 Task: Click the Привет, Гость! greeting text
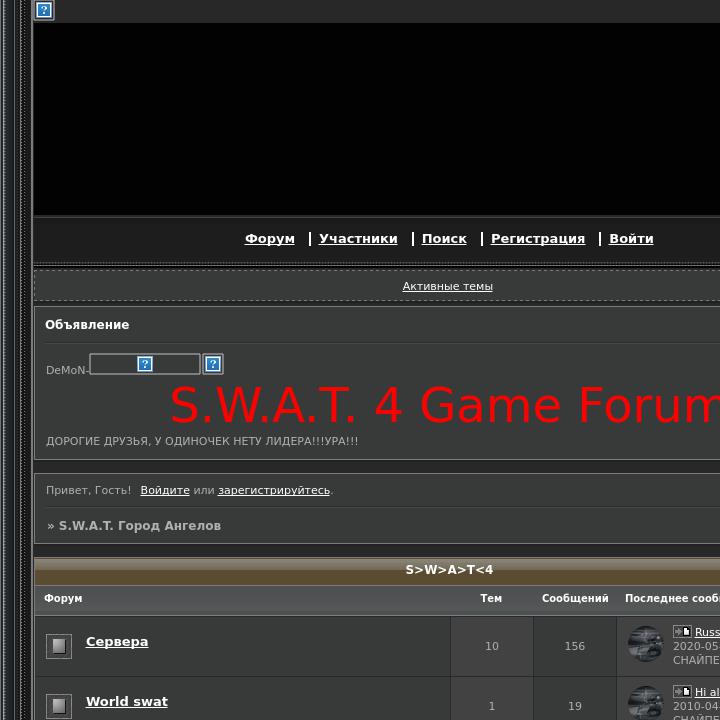(89, 490)
